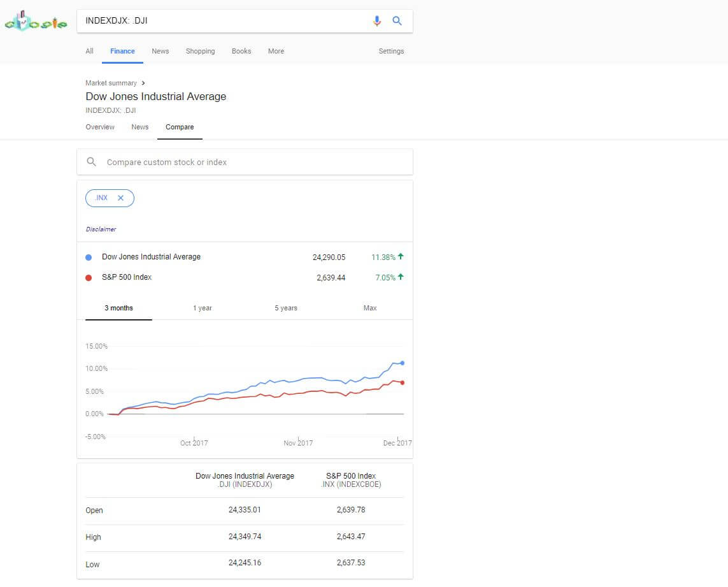Switch to the News search tab
Viewport: 728px width, 587px height.
161,51
